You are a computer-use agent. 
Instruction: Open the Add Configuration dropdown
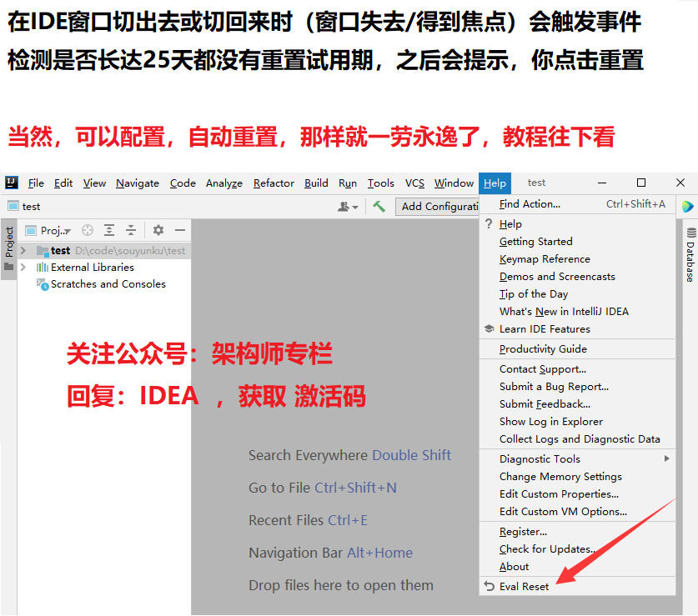coord(439,206)
